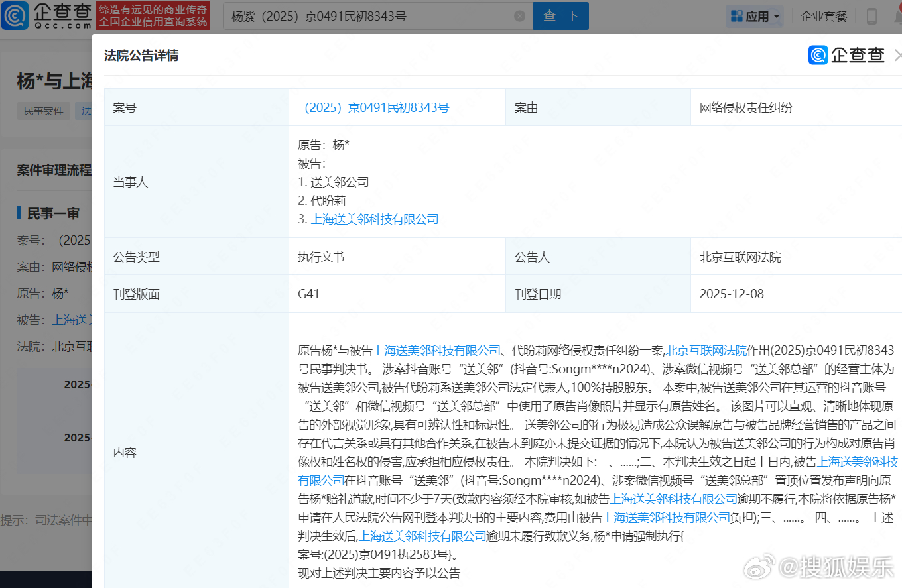Click the mobile phone icon in the header
This screenshot has width=902, height=588.
point(871,16)
